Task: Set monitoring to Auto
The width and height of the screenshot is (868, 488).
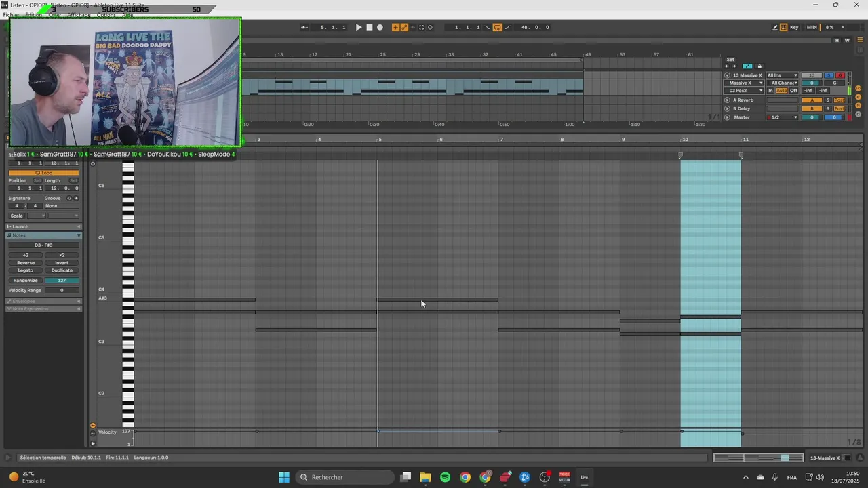Action: pos(782,91)
